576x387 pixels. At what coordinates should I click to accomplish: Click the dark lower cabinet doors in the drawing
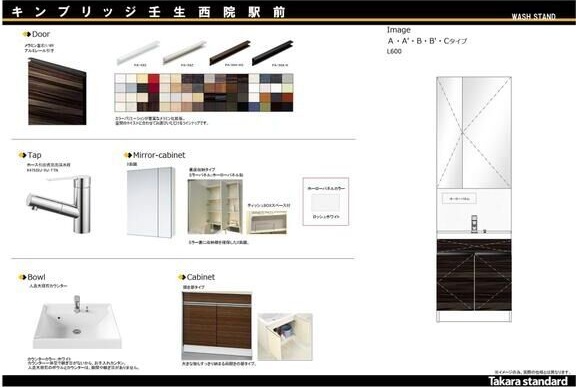[474, 275]
